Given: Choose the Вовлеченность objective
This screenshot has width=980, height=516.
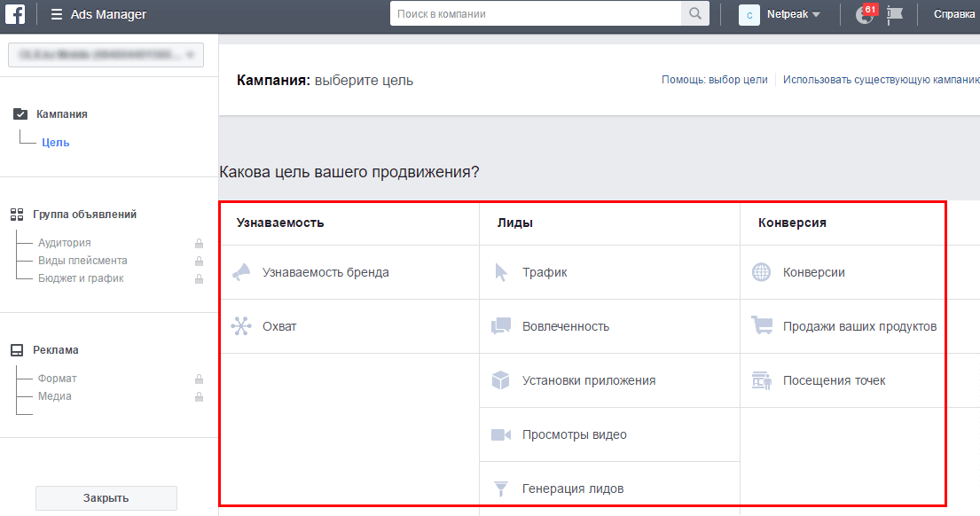Looking at the screenshot, I should point(566,326).
